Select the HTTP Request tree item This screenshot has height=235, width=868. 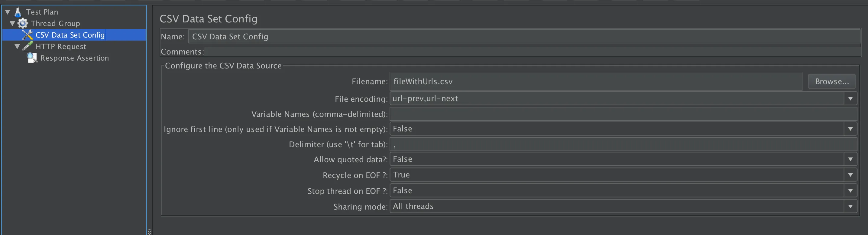[x=61, y=47]
